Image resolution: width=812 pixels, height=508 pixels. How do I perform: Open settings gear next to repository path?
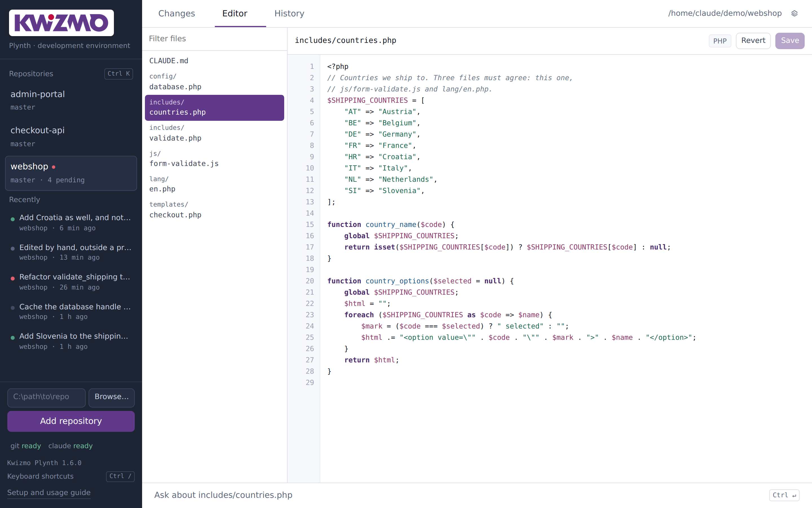pos(794,14)
